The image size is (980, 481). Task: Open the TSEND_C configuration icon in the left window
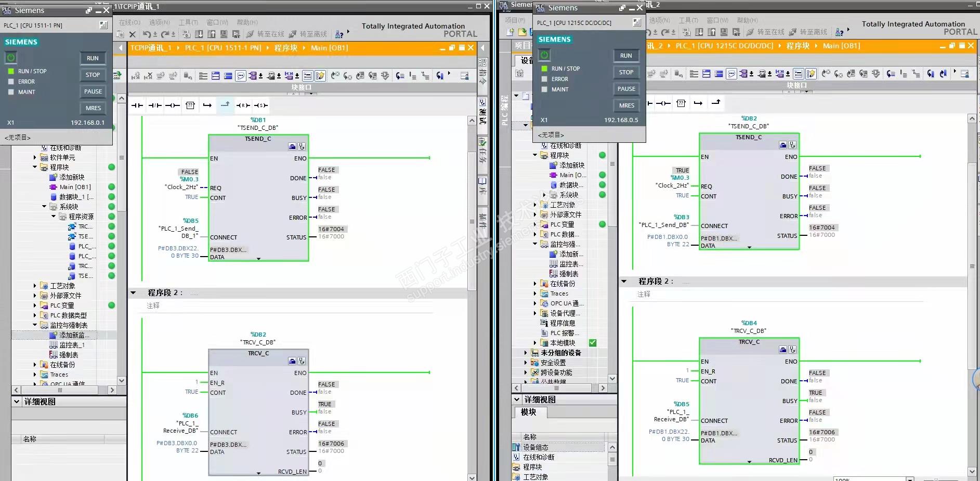pyautogui.click(x=293, y=147)
